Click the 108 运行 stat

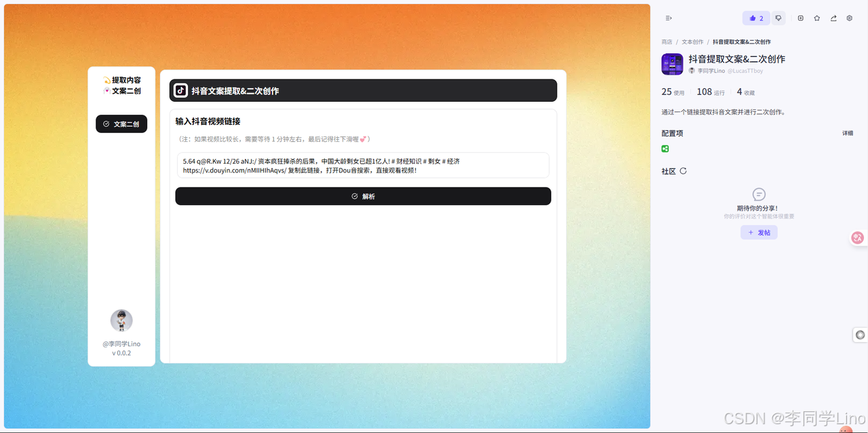[711, 92]
